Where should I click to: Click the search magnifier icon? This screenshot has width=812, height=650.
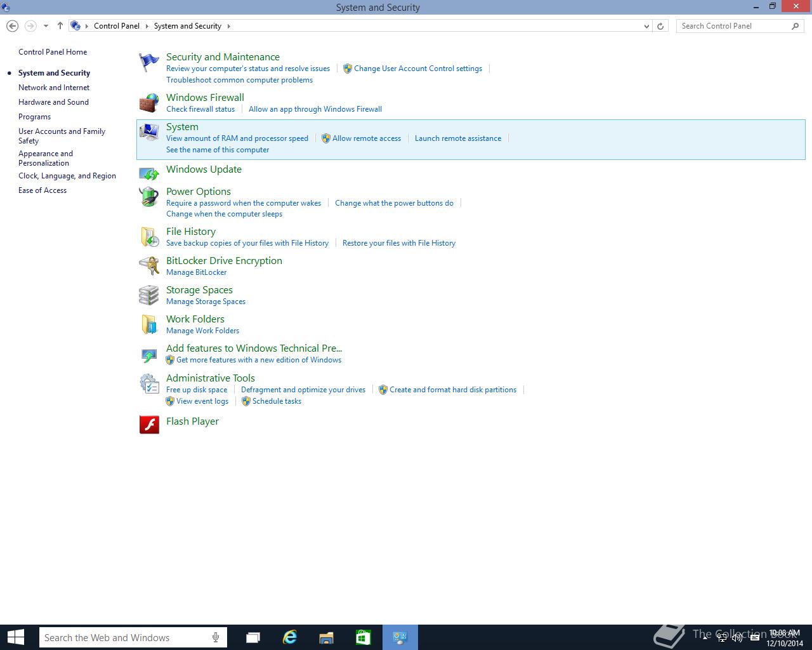pyautogui.click(x=796, y=26)
